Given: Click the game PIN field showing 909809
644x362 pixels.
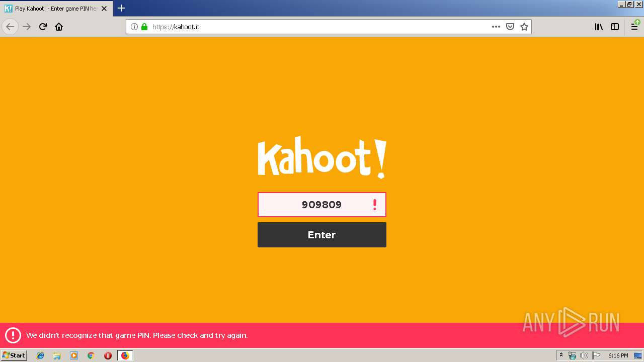Looking at the screenshot, I should coord(322,205).
